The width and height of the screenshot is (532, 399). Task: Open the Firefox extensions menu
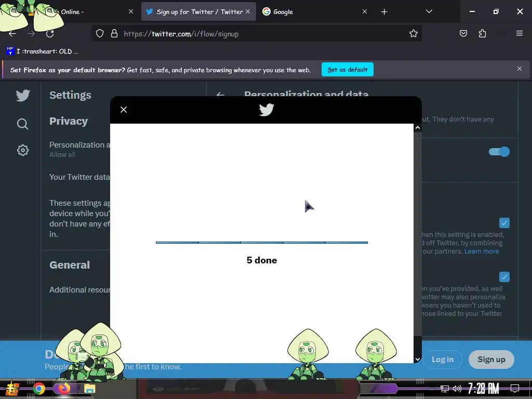pyautogui.click(x=482, y=33)
